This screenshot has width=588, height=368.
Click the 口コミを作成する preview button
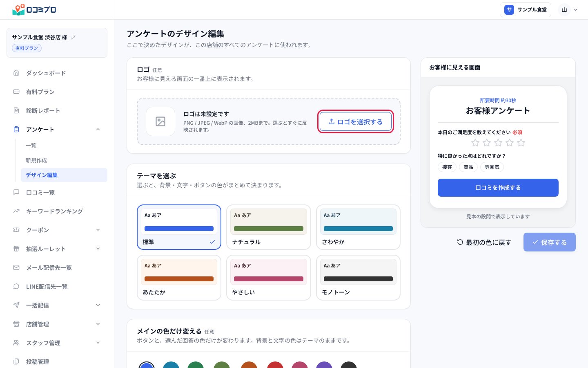[498, 188]
